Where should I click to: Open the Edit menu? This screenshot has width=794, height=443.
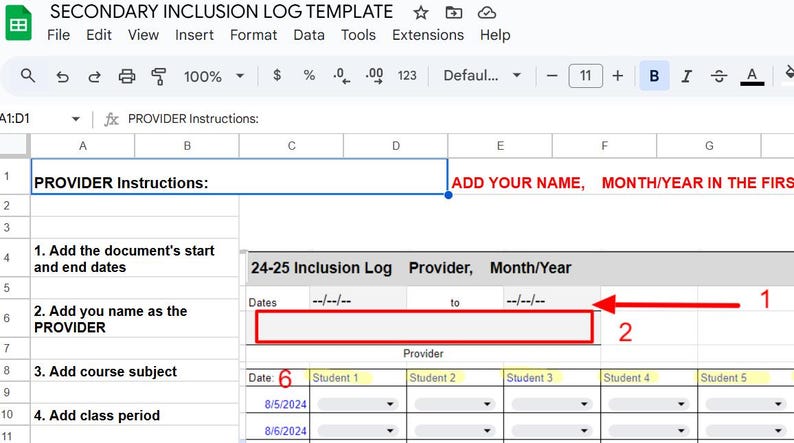[x=99, y=35]
